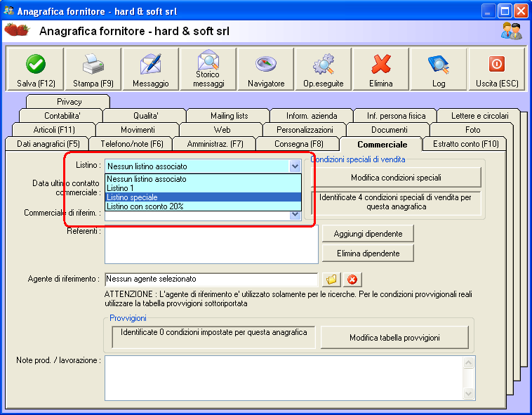Click the Salva (F12) green checkmark button
Screen dimensions: 532x415
[35, 70]
